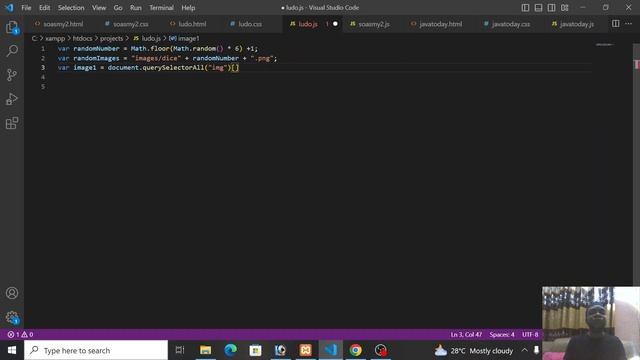This screenshot has height=360, width=640.
Task: Open the Run menu
Action: pyautogui.click(x=136, y=7)
